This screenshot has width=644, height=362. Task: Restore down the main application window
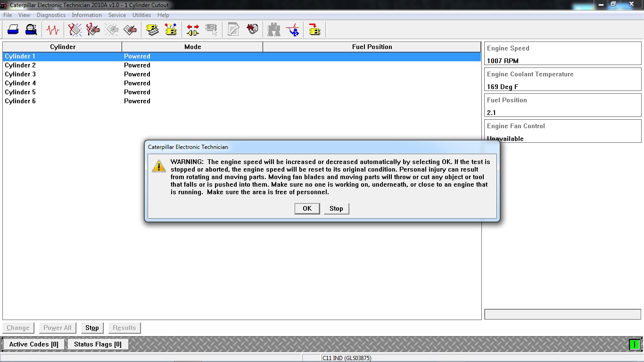(x=613, y=4)
